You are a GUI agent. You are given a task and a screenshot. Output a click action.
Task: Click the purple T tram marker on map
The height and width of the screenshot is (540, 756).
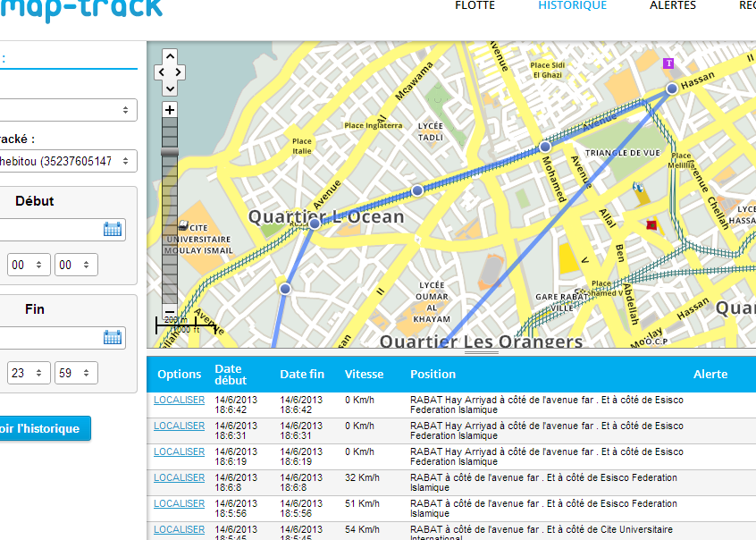tap(668, 63)
